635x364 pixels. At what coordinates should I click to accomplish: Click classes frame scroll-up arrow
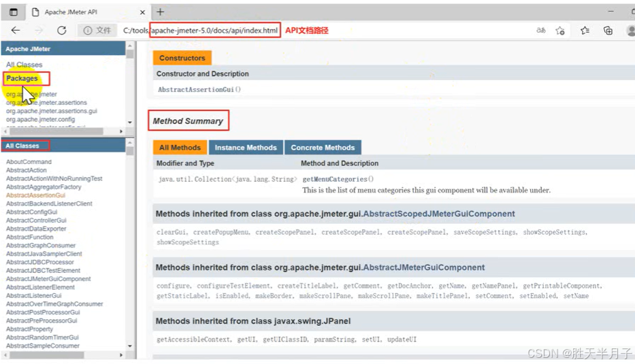(x=129, y=143)
